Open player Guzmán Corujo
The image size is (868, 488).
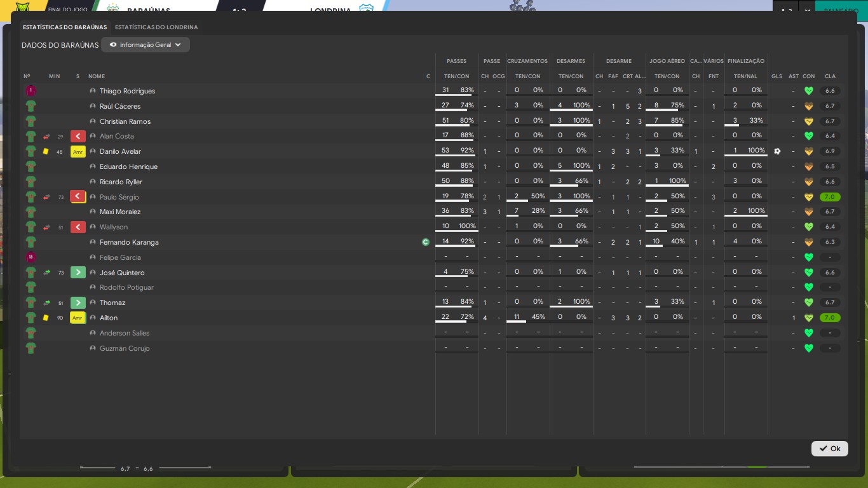pos(125,348)
